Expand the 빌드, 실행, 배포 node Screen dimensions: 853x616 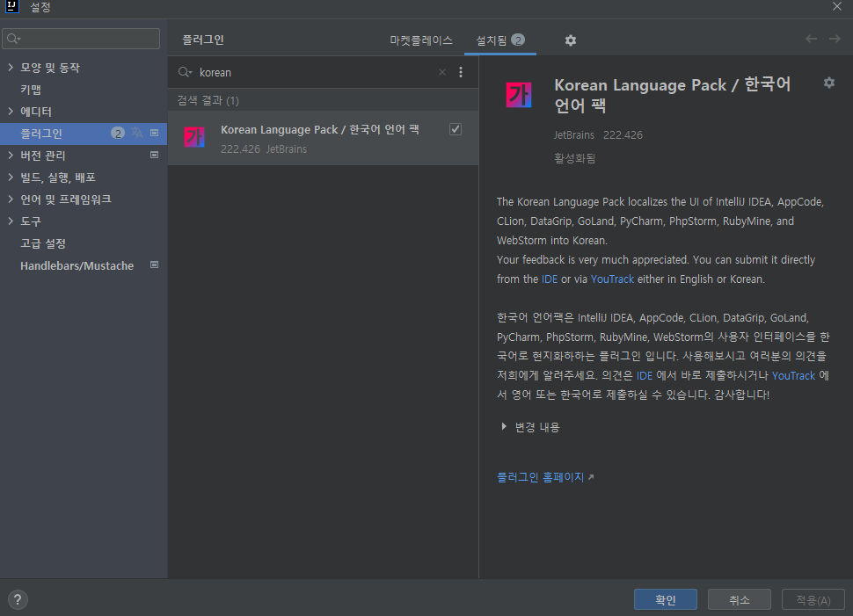point(11,177)
